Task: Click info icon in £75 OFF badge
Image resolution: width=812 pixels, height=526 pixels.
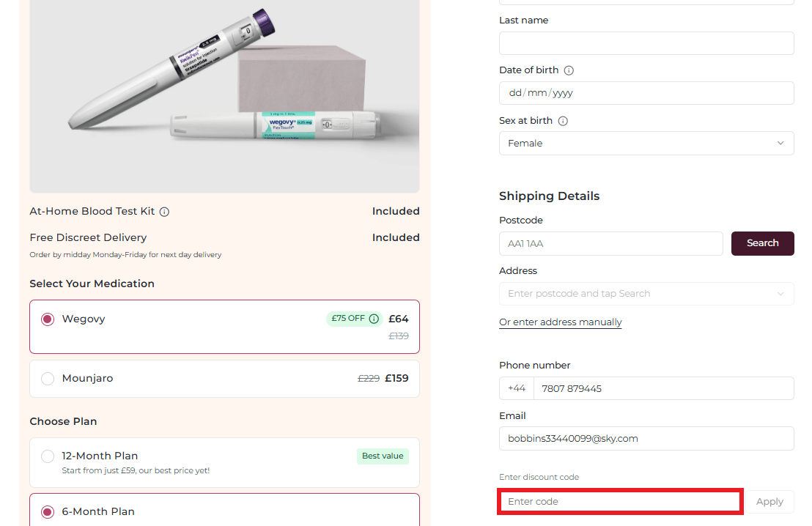Action: 374,319
